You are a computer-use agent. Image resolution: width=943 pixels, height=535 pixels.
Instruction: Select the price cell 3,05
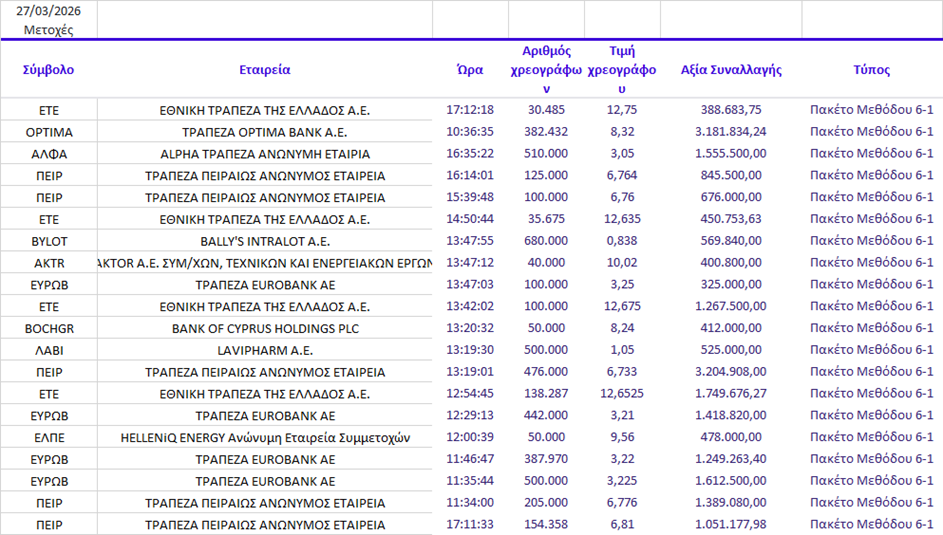click(x=622, y=153)
